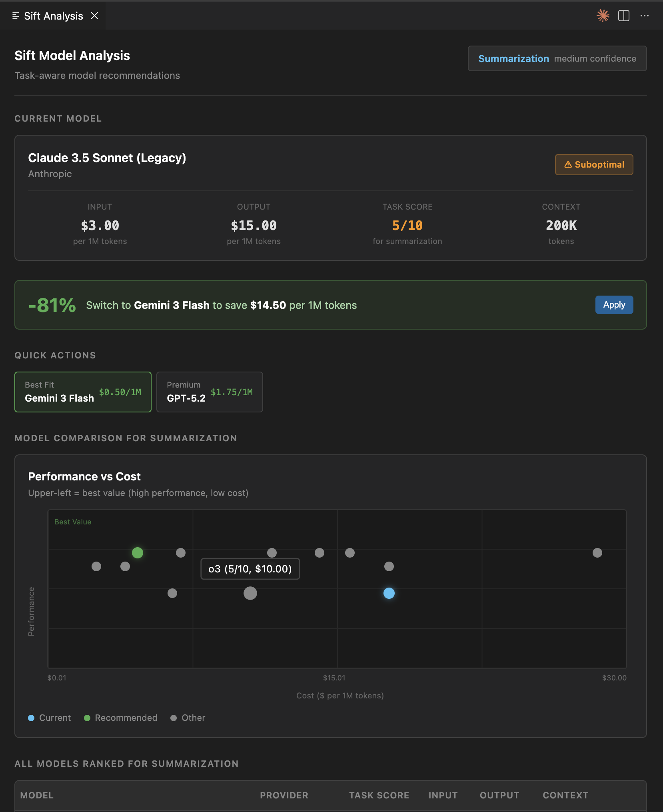The width and height of the screenshot is (663, 812).
Task: Click the green recommended dot in the chart
Action: (138, 553)
